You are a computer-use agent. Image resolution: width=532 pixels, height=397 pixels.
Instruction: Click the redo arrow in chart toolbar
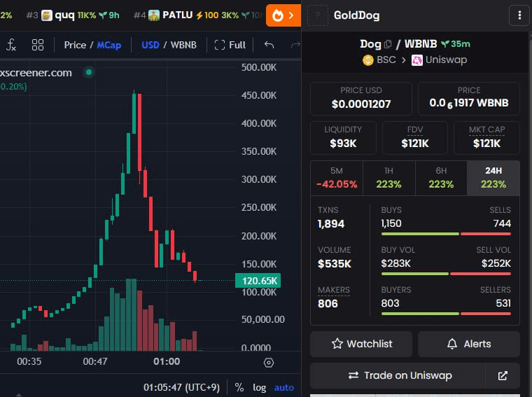pyautogui.click(x=295, y=45)
